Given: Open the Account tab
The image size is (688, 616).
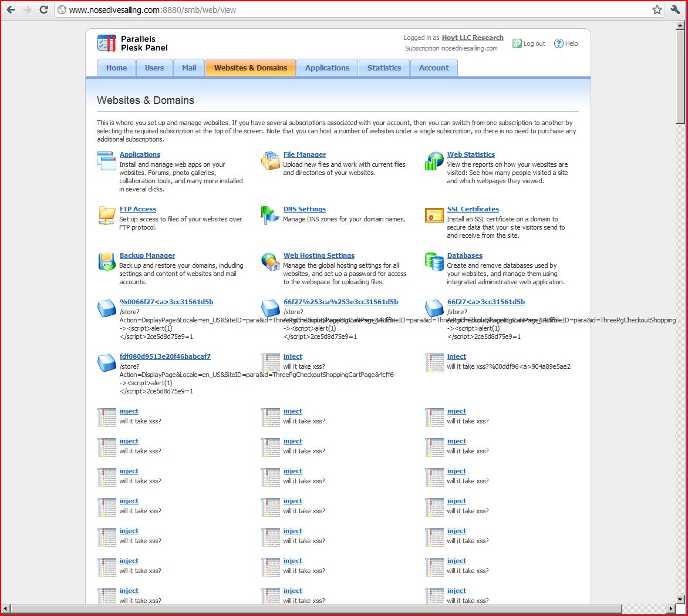Looking at the screenshot, I should [434, 68].
